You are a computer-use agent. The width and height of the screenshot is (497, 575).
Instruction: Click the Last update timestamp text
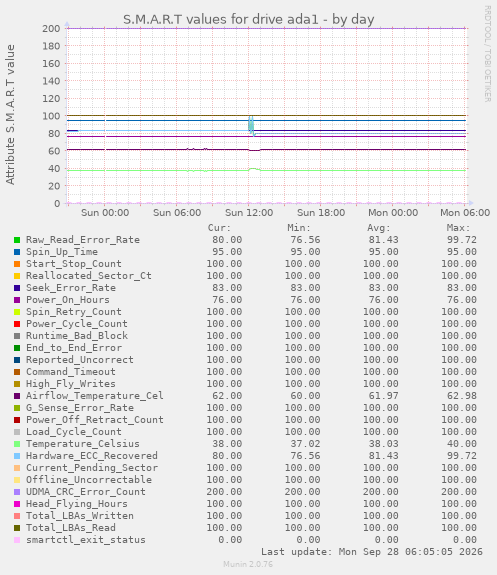pos(372,552)
